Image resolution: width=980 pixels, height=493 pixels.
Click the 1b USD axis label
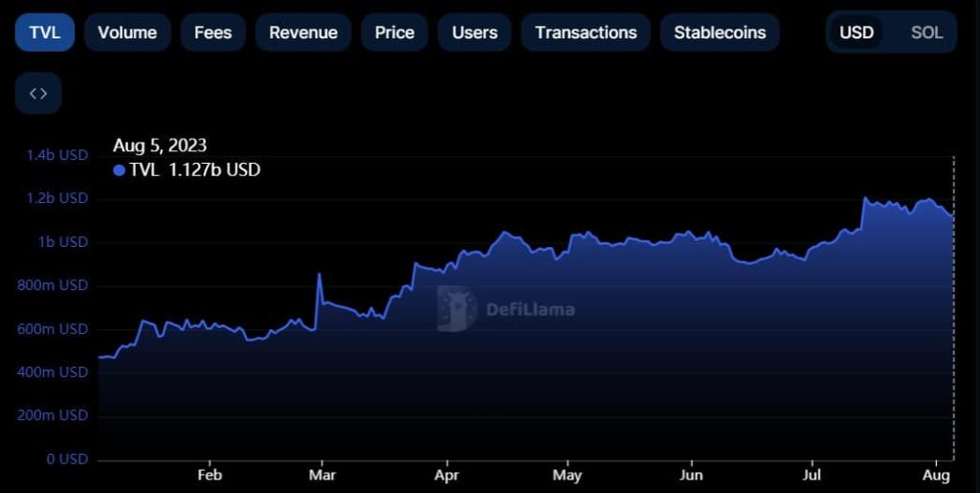point(64,242)
